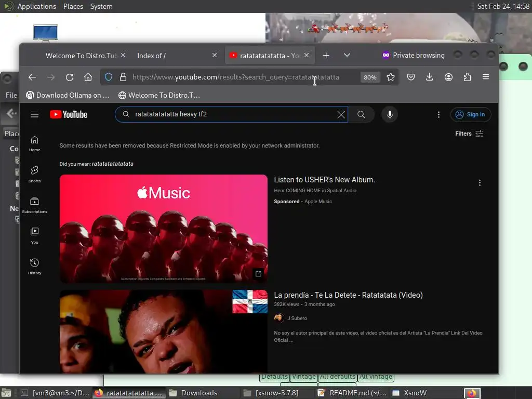This screenshot has width=532, height=399.
Task: Open History in YouTube sidebar
Action: pos(35,267)
